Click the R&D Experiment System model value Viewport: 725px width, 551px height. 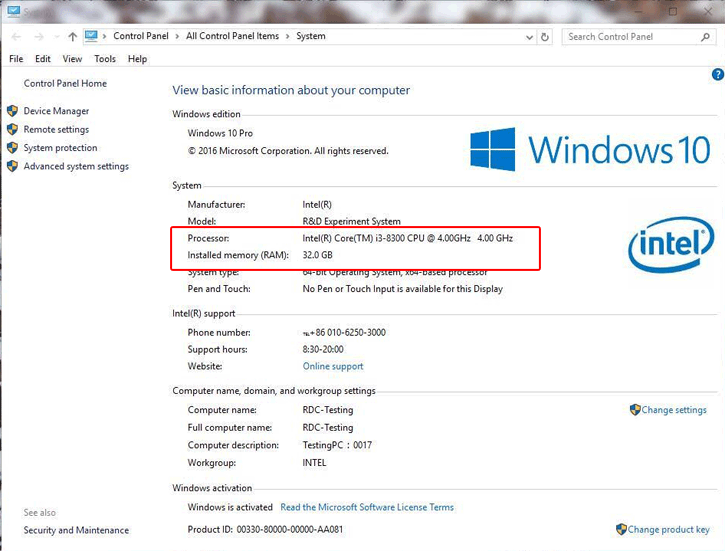351,221
